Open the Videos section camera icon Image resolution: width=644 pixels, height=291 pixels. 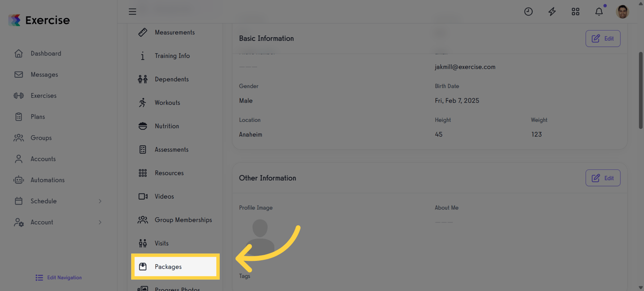coord(143,196)
